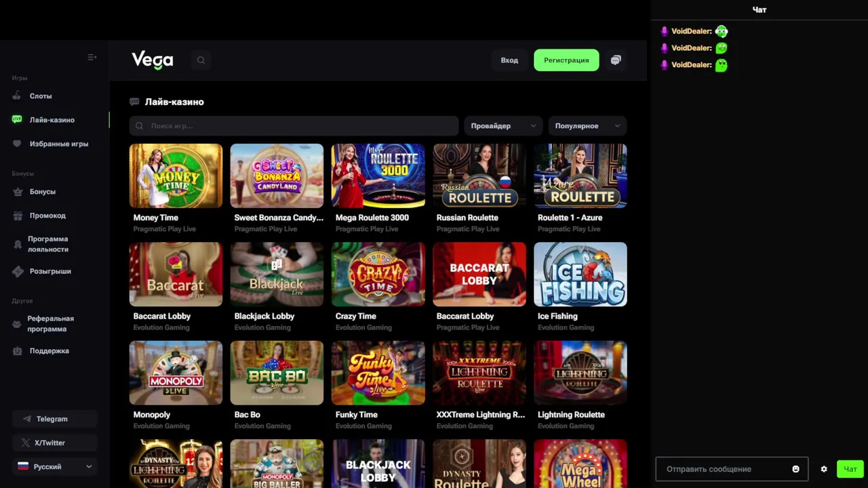Open Lightning Roulette game thumbnail
This screenshot has height=488, width=868.
coord(580,373)
